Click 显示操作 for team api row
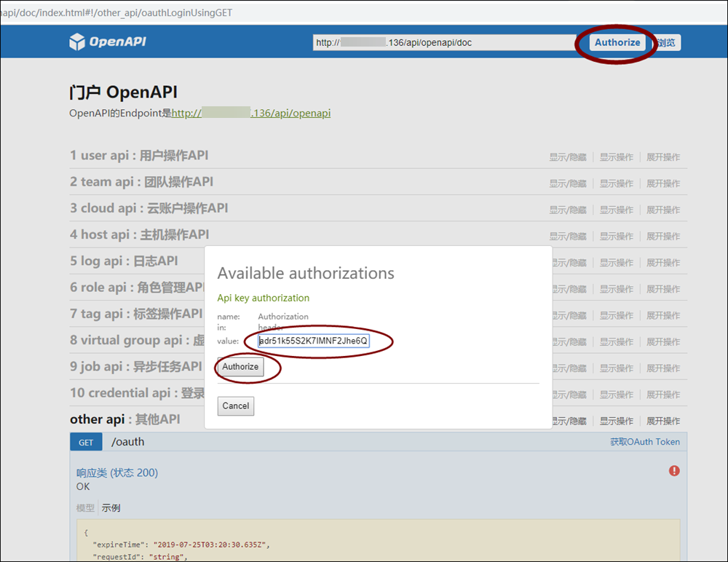The width and height of the screenshot is (728, 562). pos(616,183)
